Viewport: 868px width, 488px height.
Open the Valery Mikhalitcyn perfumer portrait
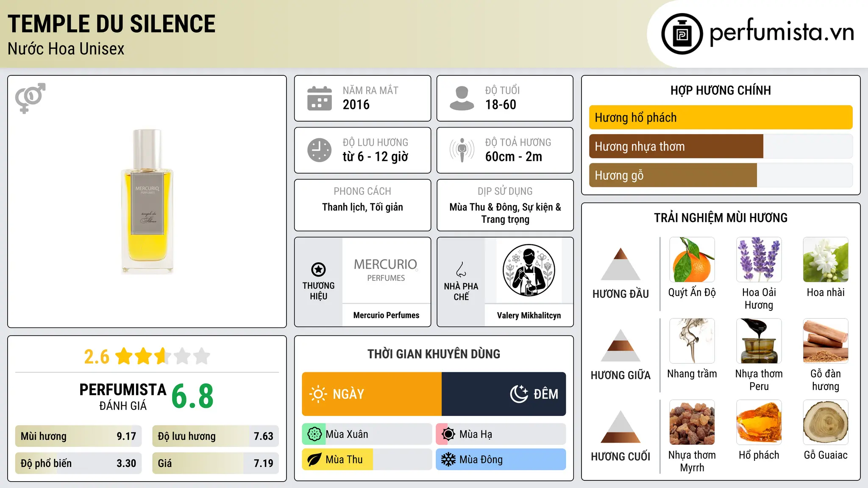point(529,270)
